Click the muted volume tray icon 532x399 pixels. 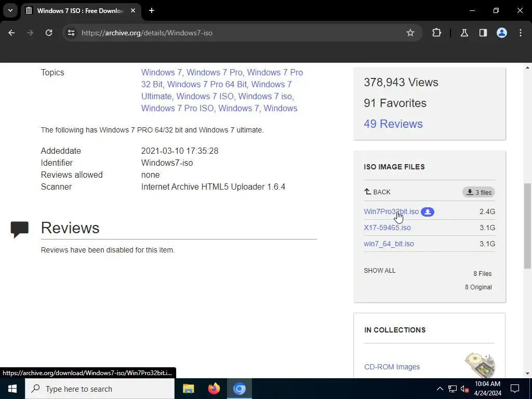pyautogui.click(x=464, y=389)
